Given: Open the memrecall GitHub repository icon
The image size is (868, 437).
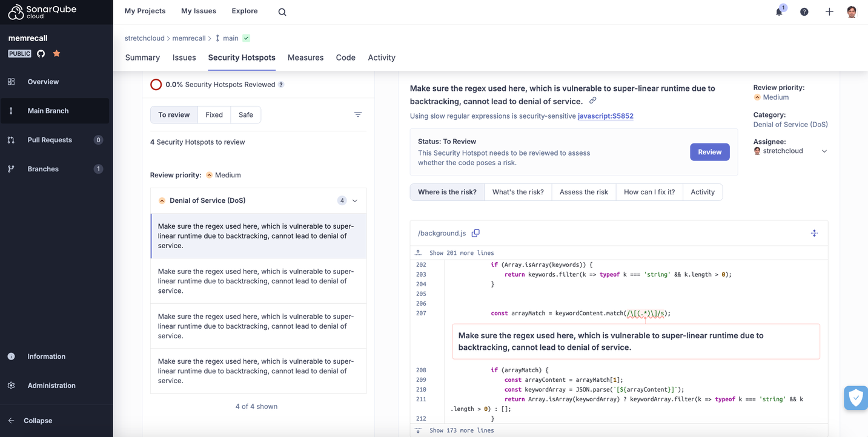Looking at the screenshot, I should pos(40,53).
